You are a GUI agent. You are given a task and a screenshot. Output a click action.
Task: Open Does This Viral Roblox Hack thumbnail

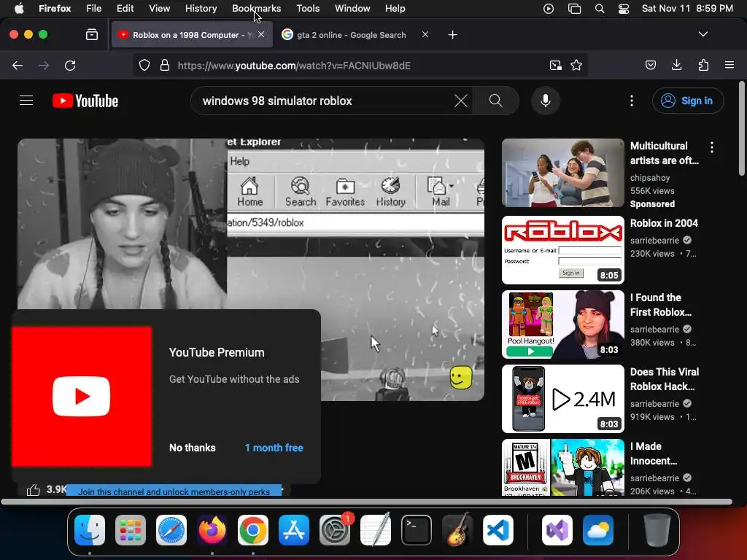click(562, 399)
